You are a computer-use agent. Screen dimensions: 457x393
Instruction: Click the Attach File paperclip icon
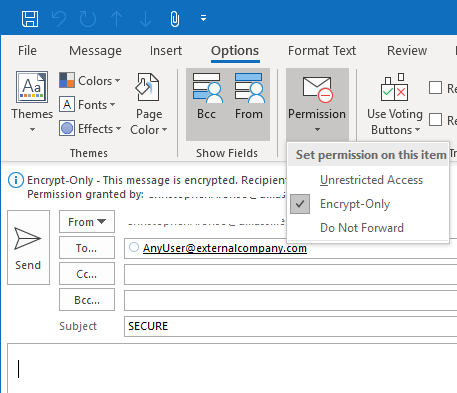[x=175, y=19]
